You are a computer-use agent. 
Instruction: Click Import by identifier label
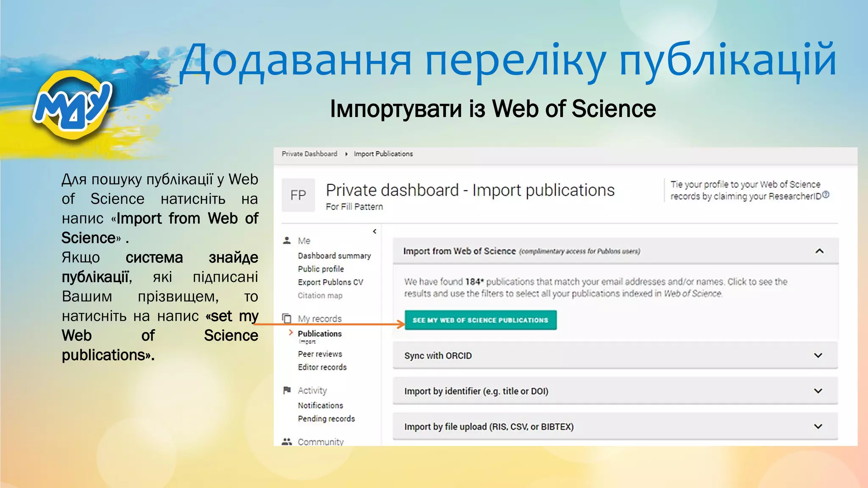tap(476, 391)
